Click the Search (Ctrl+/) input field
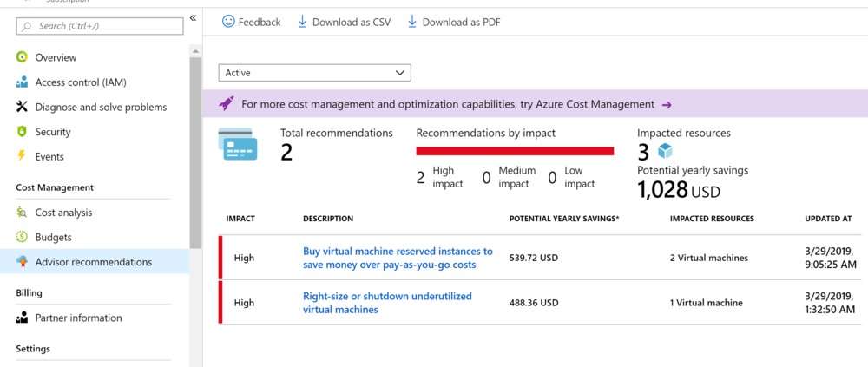This screenshot has height=367, width=868. pyautogui.click(x=100, y=26)
